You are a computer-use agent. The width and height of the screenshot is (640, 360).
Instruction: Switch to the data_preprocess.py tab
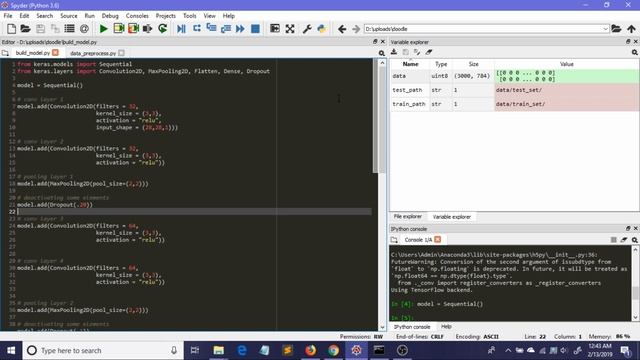point(93,53)
